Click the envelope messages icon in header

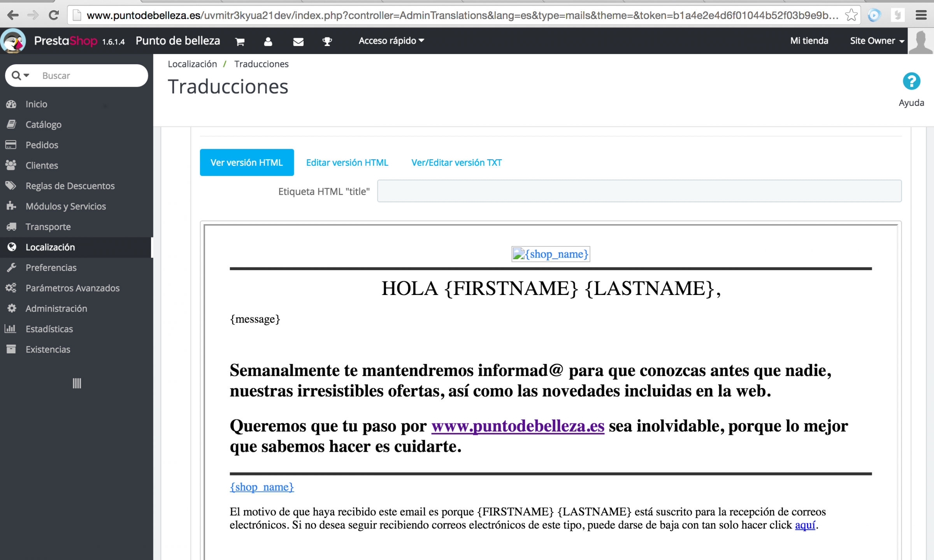298,41
